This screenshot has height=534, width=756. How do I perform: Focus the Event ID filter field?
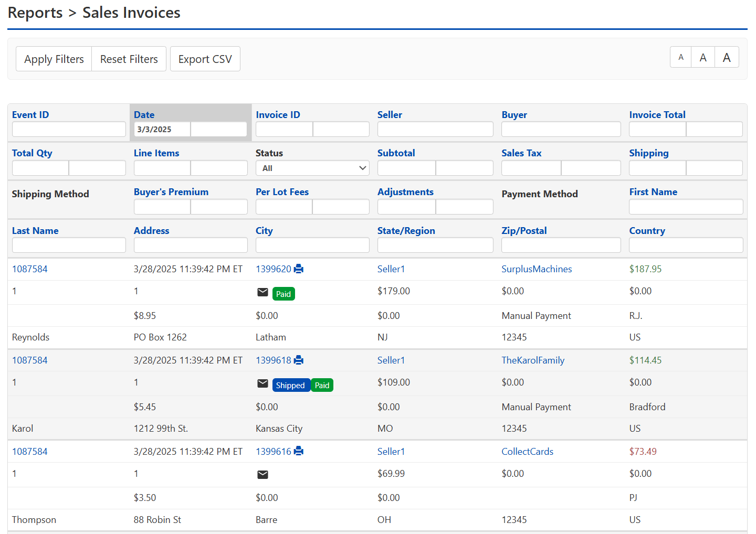[x=69, y=129]
